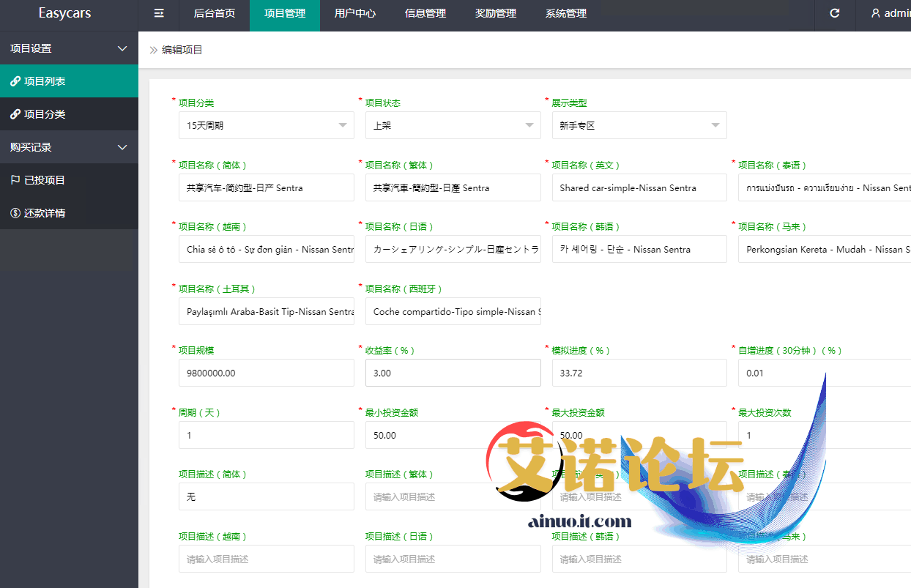Click the 项目规模 field label
The width and height of the screenshot is (911, 588).
196,351
